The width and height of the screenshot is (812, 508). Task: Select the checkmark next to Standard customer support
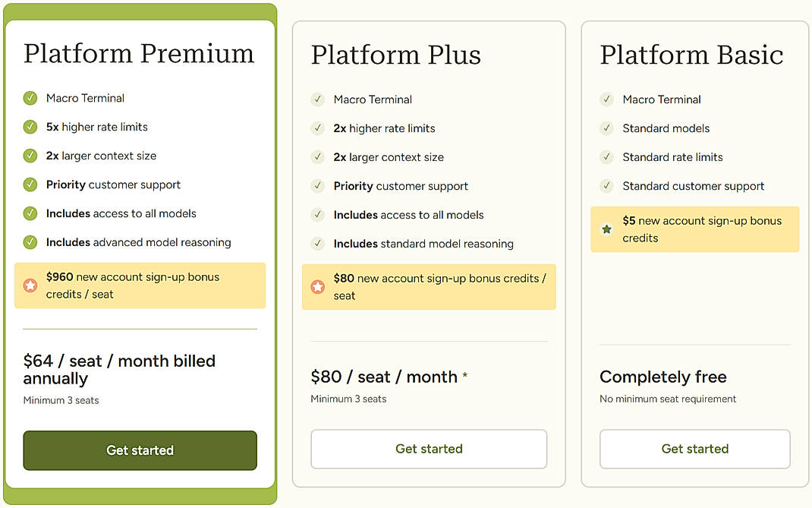606,186
